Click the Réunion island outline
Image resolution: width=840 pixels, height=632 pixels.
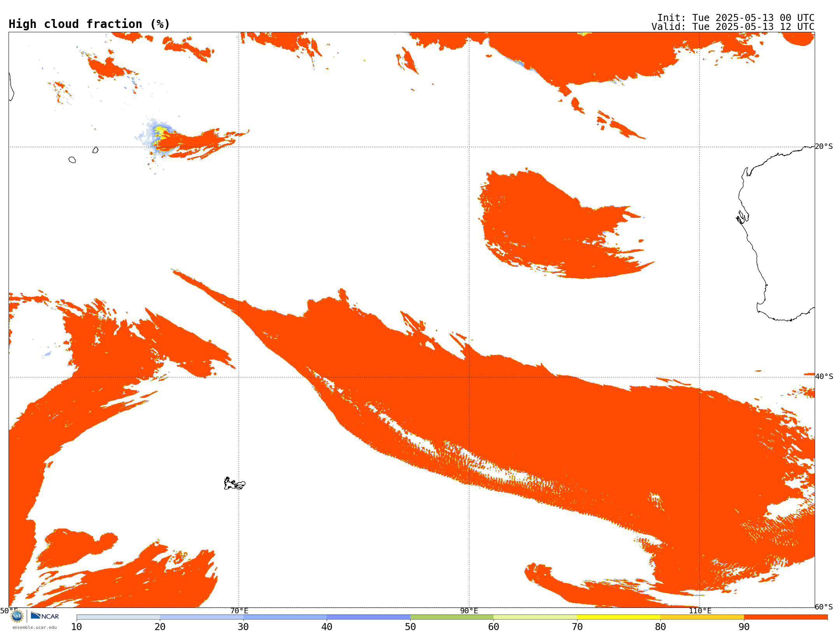click(72, 160)
